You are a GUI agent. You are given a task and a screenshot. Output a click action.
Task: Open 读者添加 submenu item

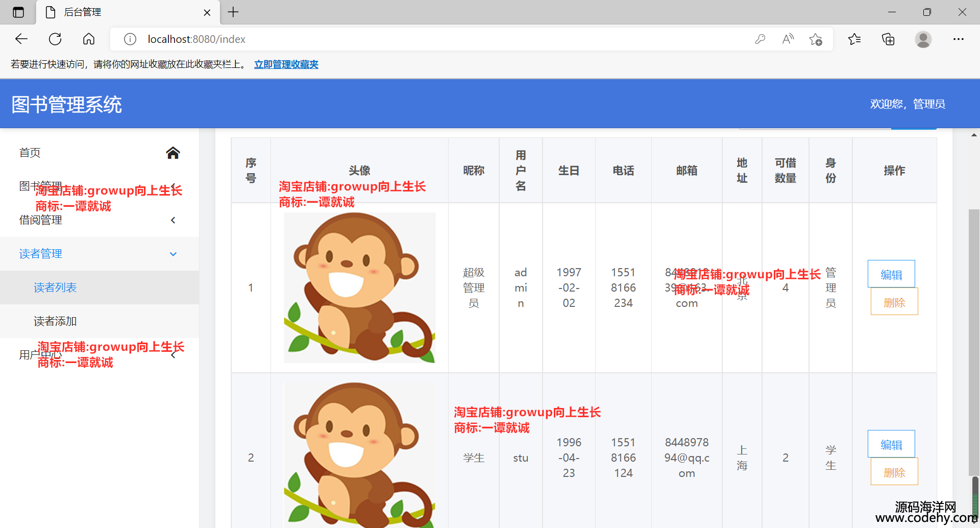point(100,321)
